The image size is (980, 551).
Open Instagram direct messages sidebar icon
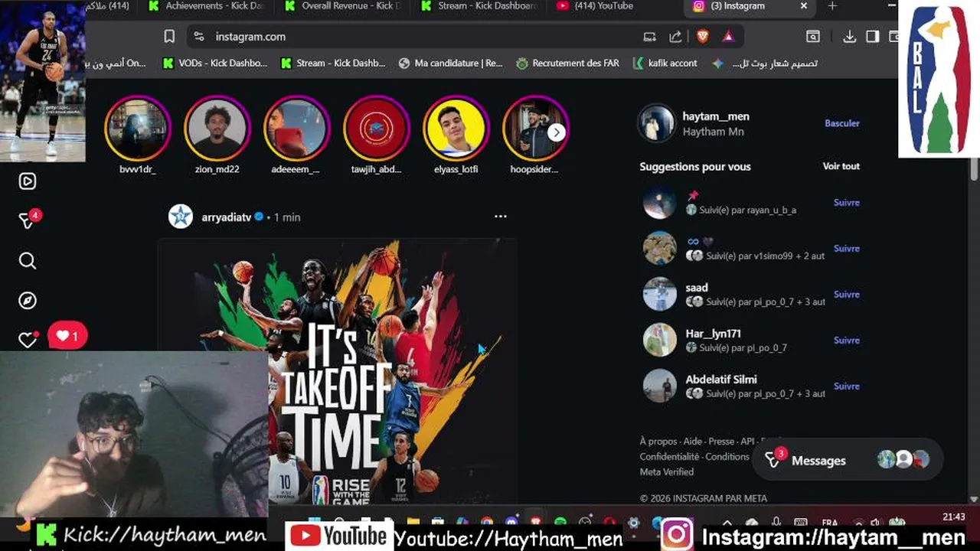pos(28,220)
